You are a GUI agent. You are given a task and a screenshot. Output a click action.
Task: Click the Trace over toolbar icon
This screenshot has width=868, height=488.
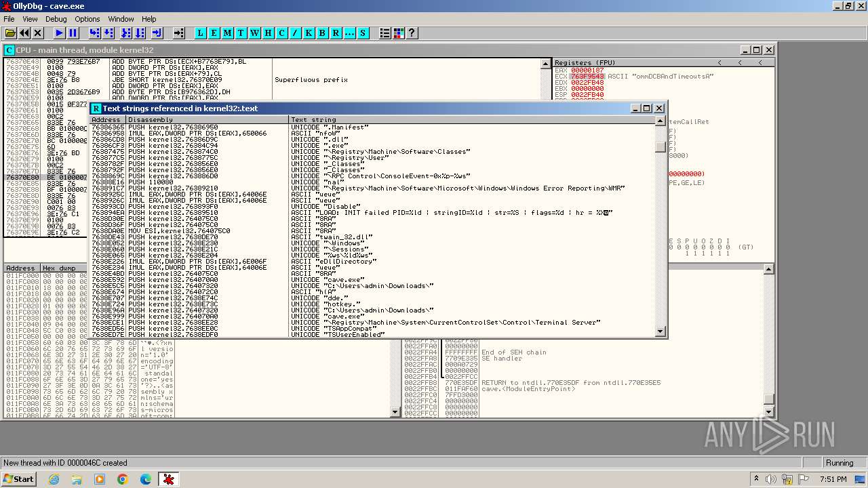tap(140, 33)
